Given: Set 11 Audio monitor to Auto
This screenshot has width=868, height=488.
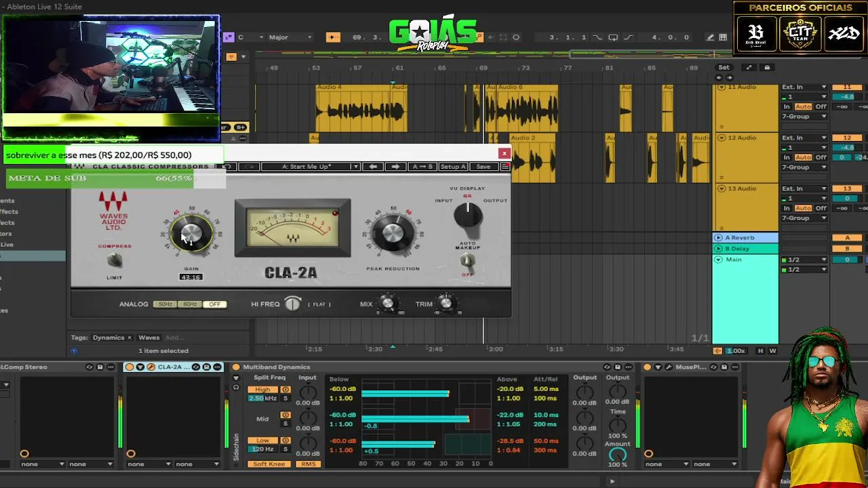Looking at the screenshot, I should point(803,107).
